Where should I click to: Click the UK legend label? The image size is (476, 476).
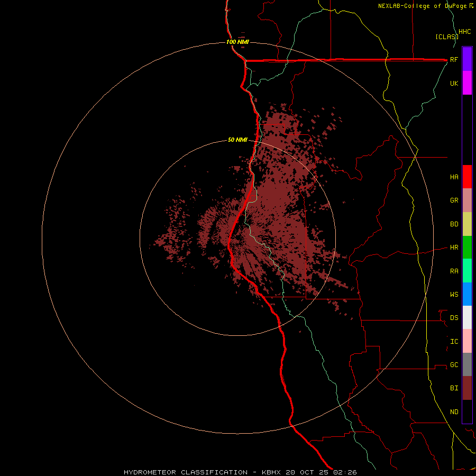click(454, 83)
